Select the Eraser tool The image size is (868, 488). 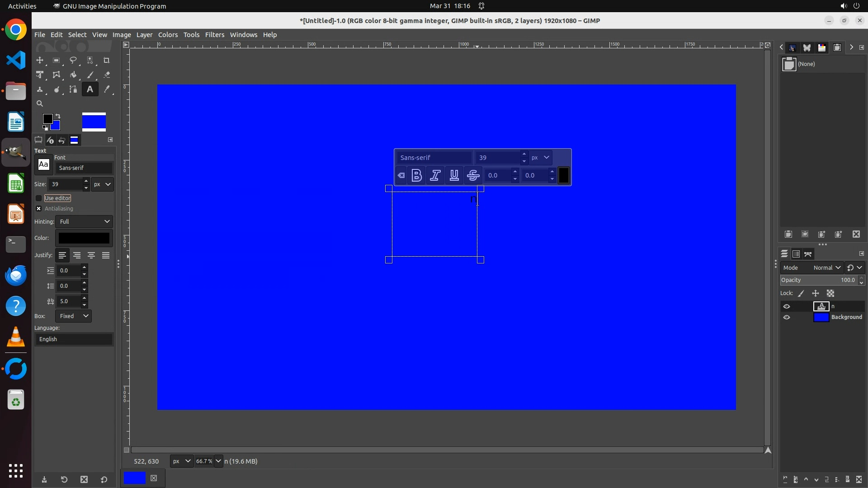pos(107,75)
